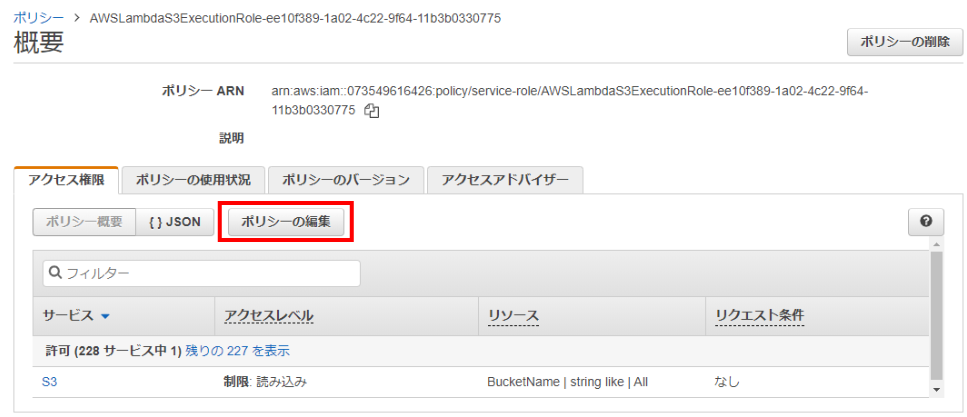
Task: Select the BucketName | string like | All cell
Action: point(567,382)
